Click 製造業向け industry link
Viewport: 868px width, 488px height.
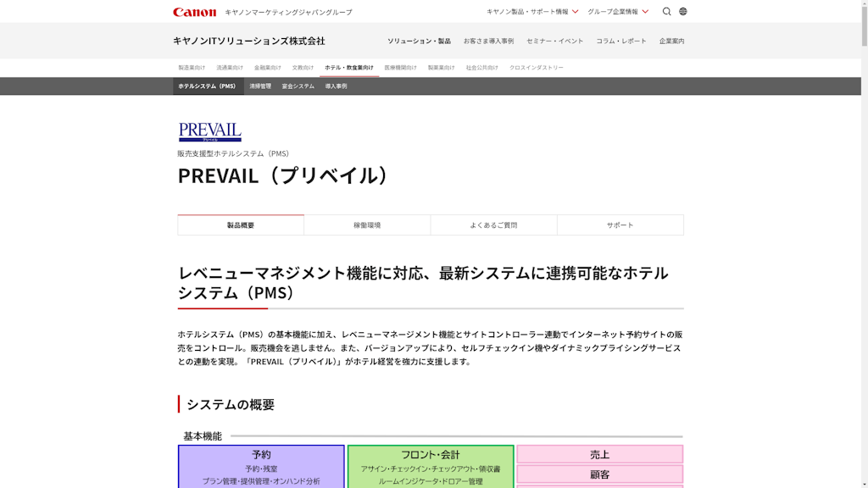[192, 68]
